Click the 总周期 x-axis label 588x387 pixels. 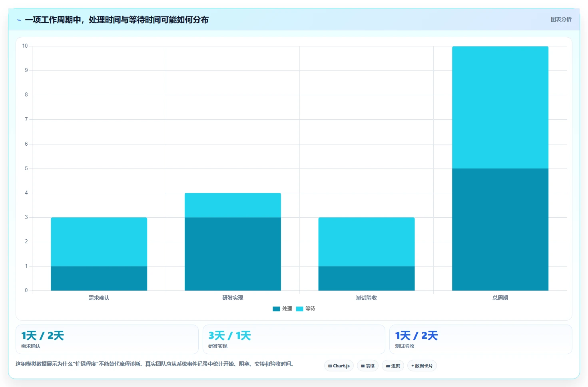[x=500, y=298]
